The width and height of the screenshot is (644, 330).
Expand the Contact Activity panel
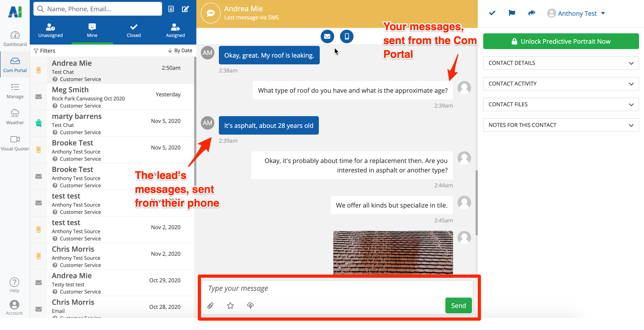tap(560, 84)
